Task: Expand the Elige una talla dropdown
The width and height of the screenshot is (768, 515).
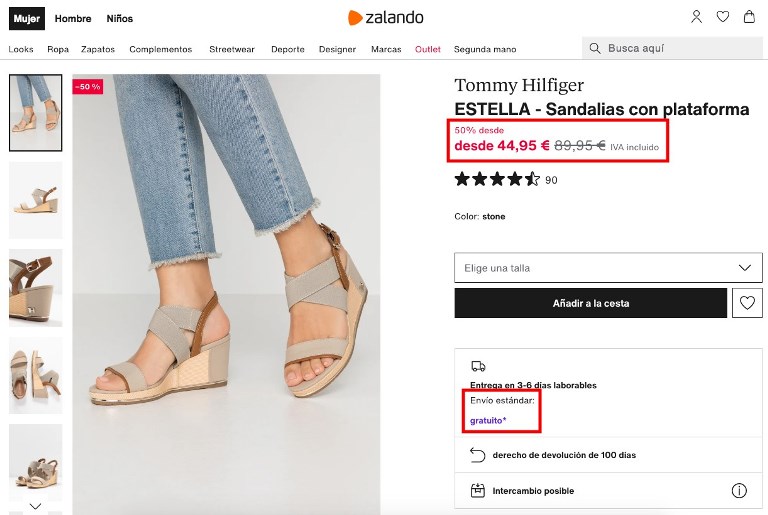Action: [608, 268]
